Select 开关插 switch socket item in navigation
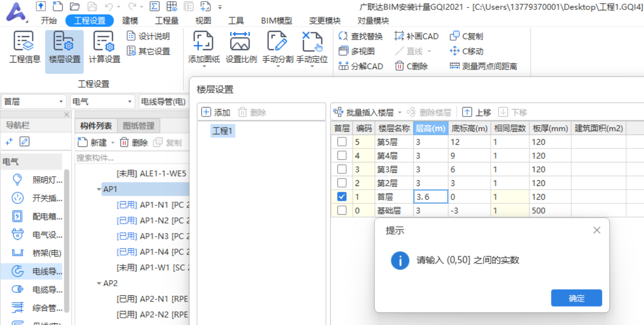The image size is (644, 325). [x=37, y=198]
